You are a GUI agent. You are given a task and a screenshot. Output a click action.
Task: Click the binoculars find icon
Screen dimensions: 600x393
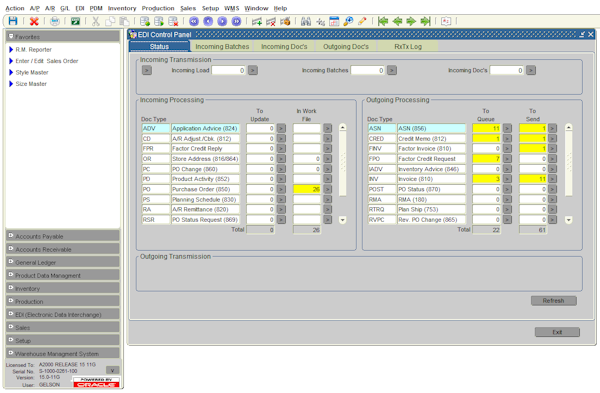pos(306,21)
